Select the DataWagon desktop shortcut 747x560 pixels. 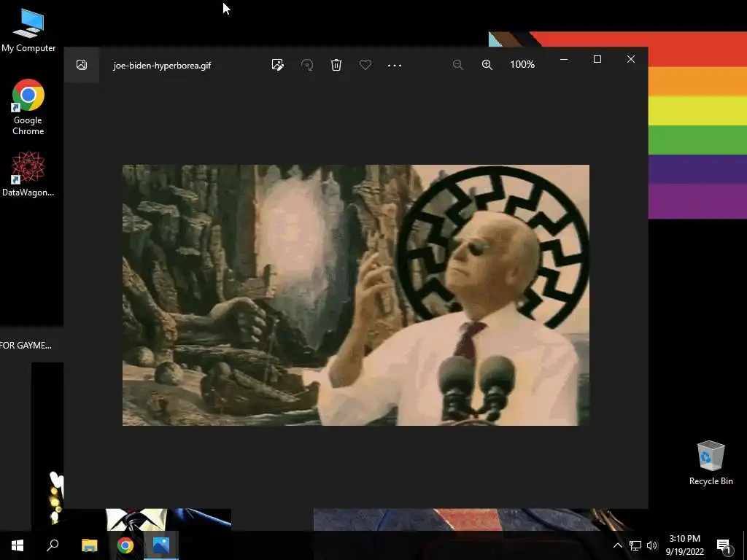click(28, 174)
